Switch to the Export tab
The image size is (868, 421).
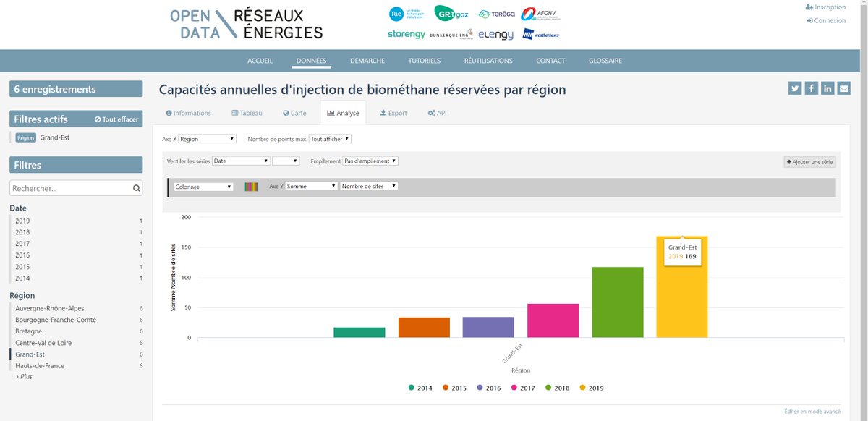pyautogui.click(x=393, y=114)
